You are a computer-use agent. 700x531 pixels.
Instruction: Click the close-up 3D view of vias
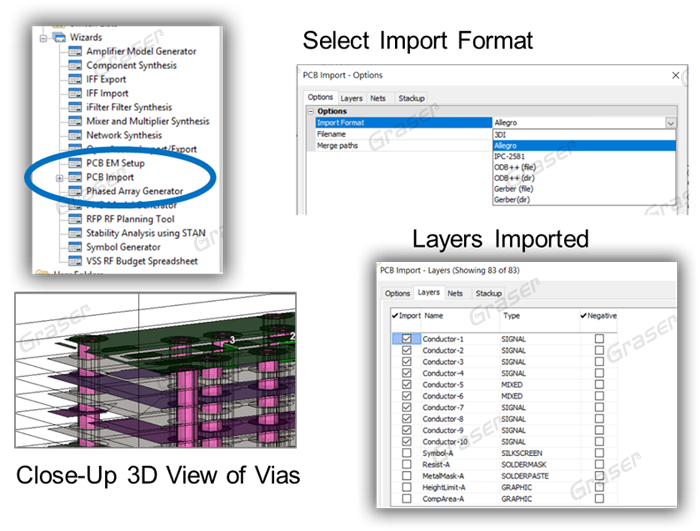click(x=155, y=370)
